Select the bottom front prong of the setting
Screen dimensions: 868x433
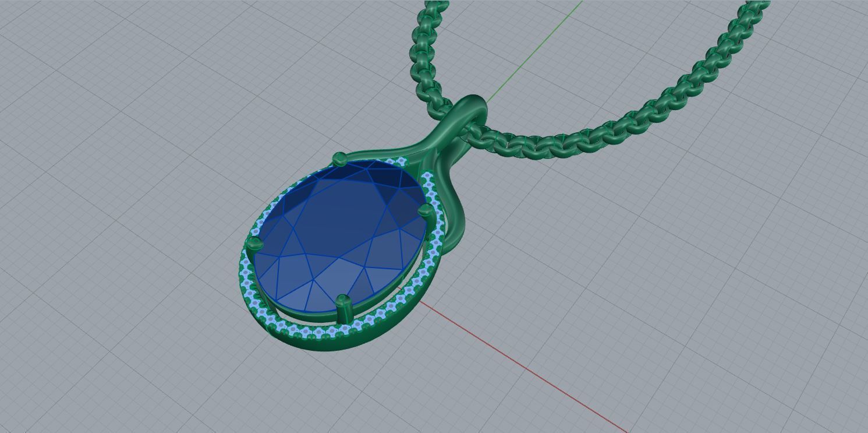[x=343, y=309]
